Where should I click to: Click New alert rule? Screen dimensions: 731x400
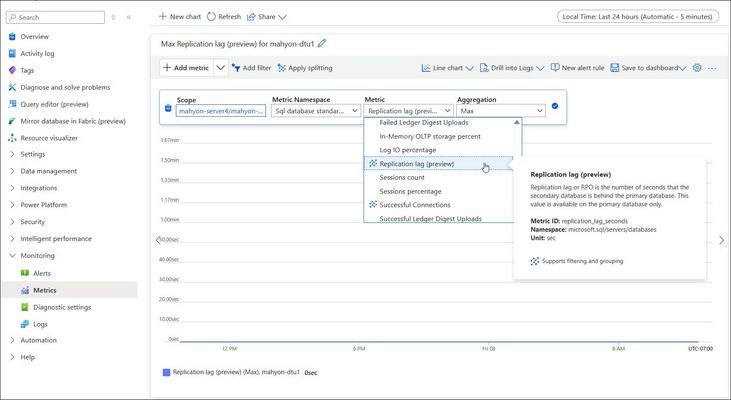point(578,68)
